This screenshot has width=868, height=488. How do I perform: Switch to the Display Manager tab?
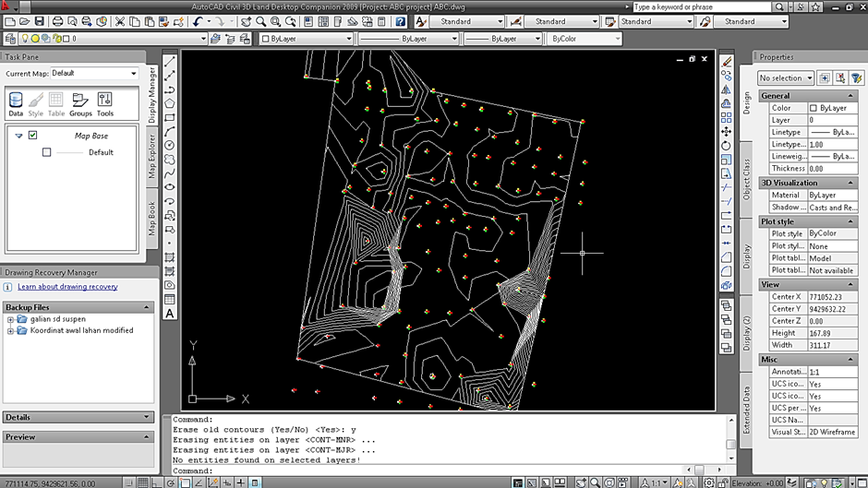tap(152, 95)
